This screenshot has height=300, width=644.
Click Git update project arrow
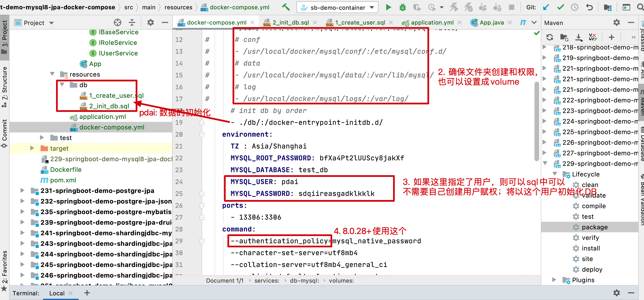pos(546,7)
